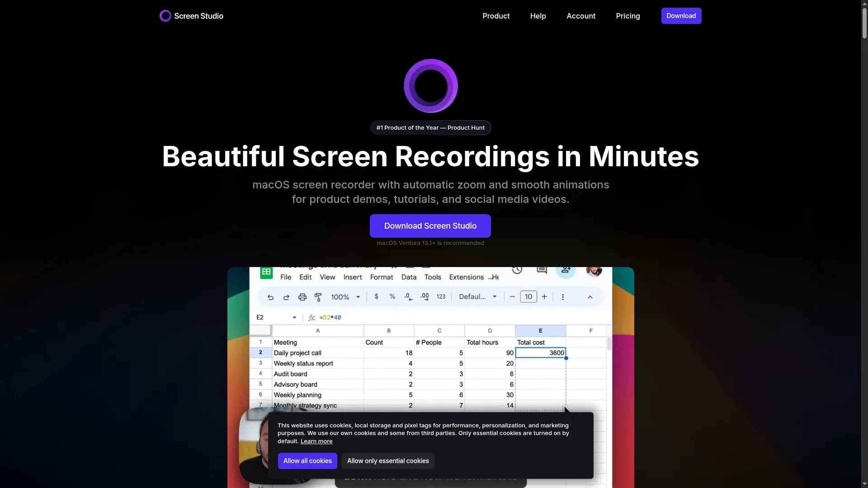Select row 3 header number
Image resolution: width=868 pixels, height=488 pixels.
[260, 363]
